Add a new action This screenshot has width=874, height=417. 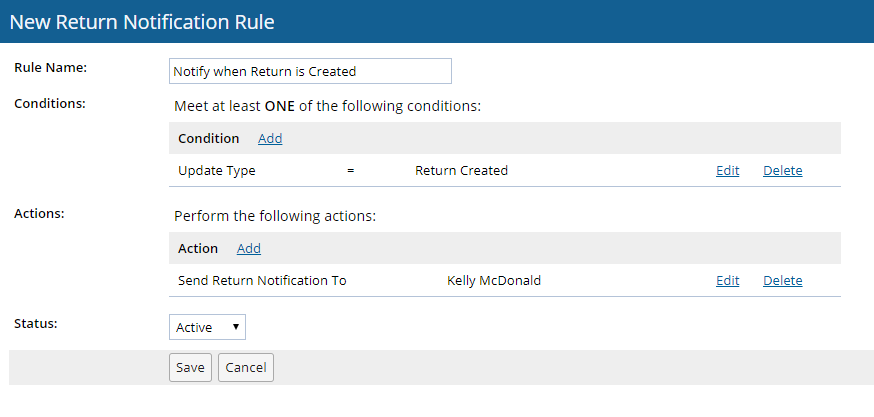click(x=249, y=249)
